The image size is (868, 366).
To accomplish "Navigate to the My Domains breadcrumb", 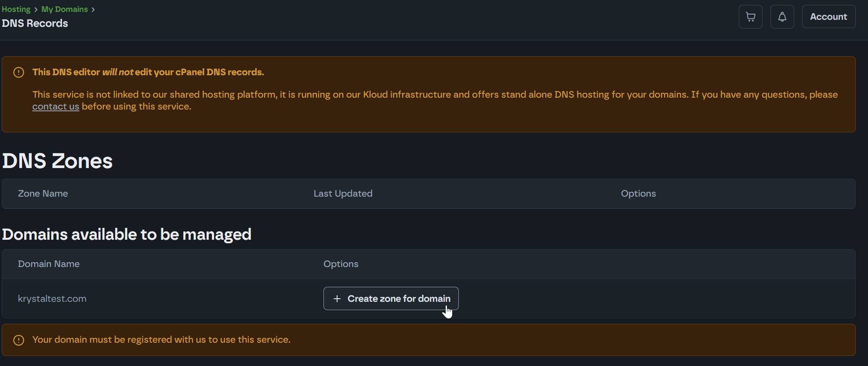I will click(x=65, y=9).
